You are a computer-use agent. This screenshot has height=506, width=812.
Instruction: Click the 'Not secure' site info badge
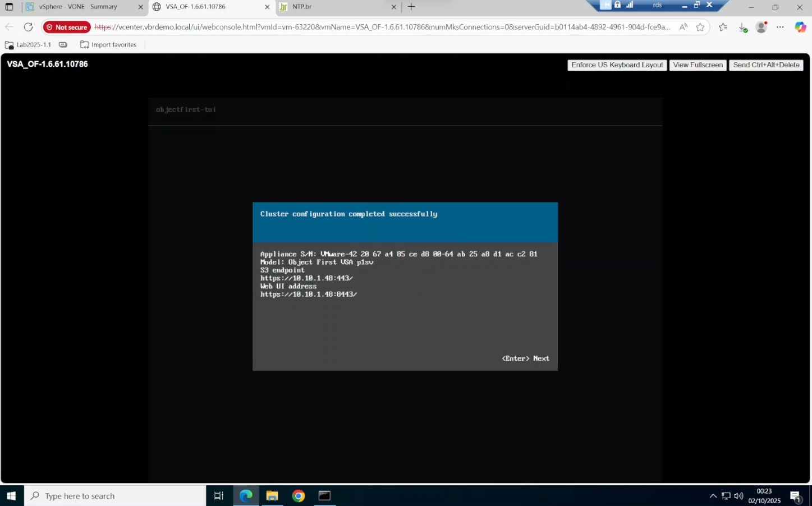(67, 27)
